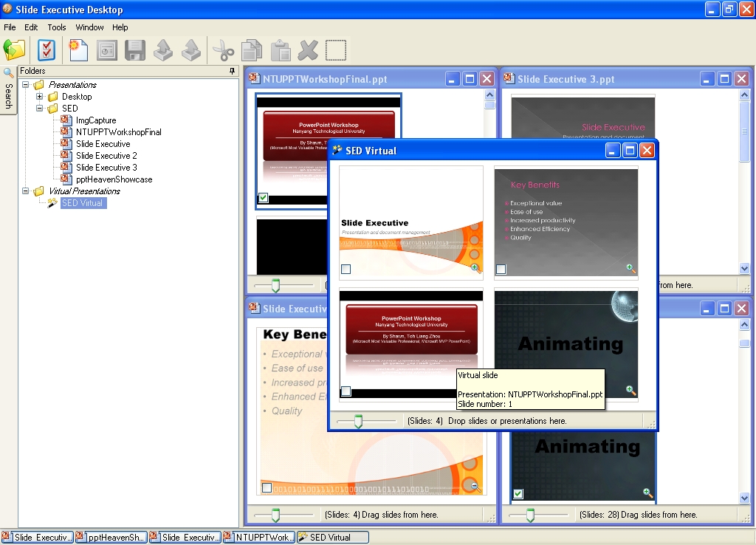Click the NTUPPTWorkshopFinal.ppt window title icon
This screenshot has width=756, height=545.
click(255, 78)
